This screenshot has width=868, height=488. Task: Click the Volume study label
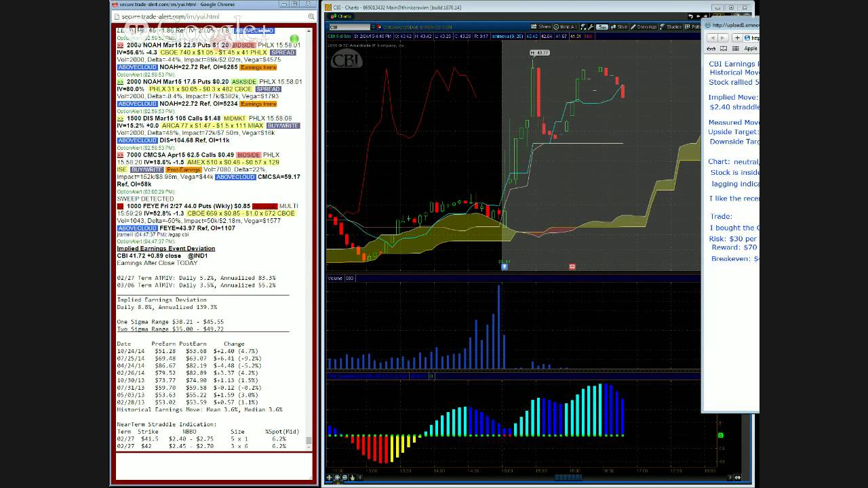(x=335, y=278)
